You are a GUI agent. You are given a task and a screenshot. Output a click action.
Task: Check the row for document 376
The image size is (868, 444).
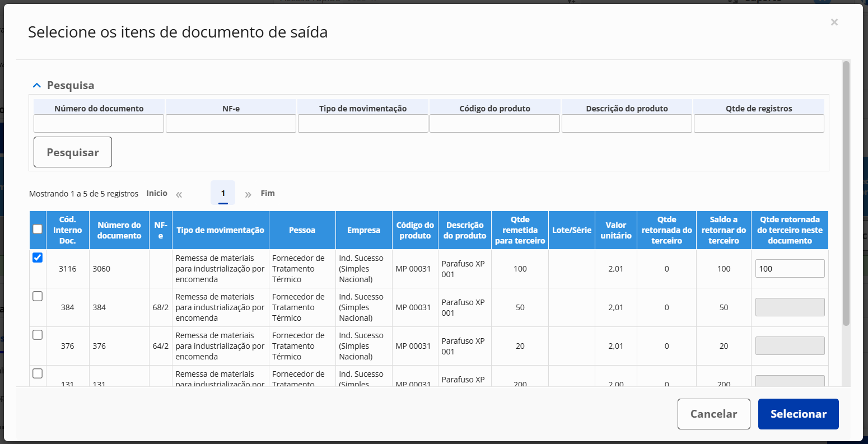click(x=38, y=335)
